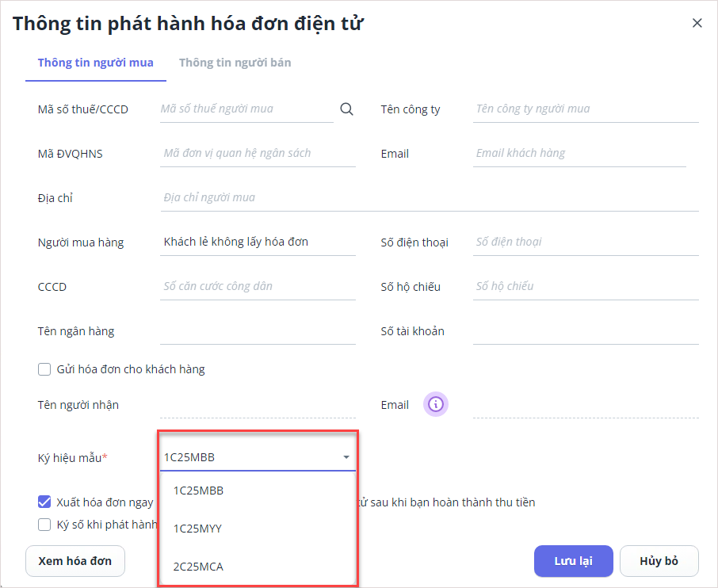Collapse the 'Ký hiệu mẫu' dropdown arrow

[x=346, y=457]
